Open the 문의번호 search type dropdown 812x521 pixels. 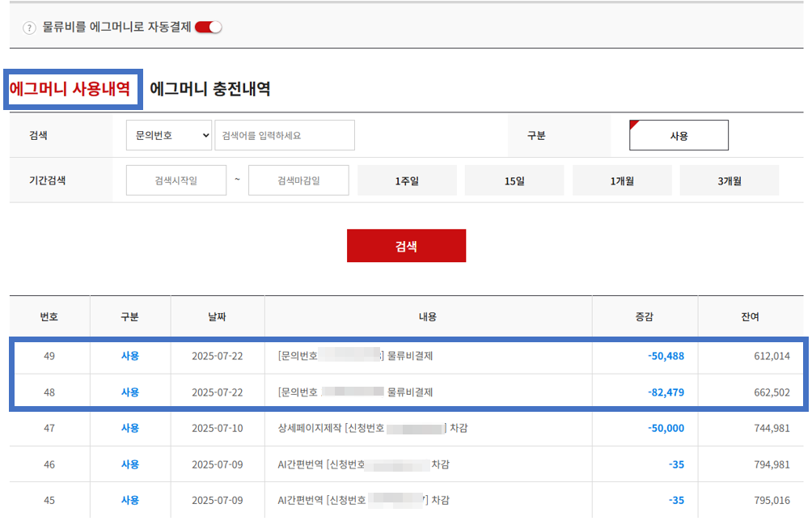pos(169,135)
